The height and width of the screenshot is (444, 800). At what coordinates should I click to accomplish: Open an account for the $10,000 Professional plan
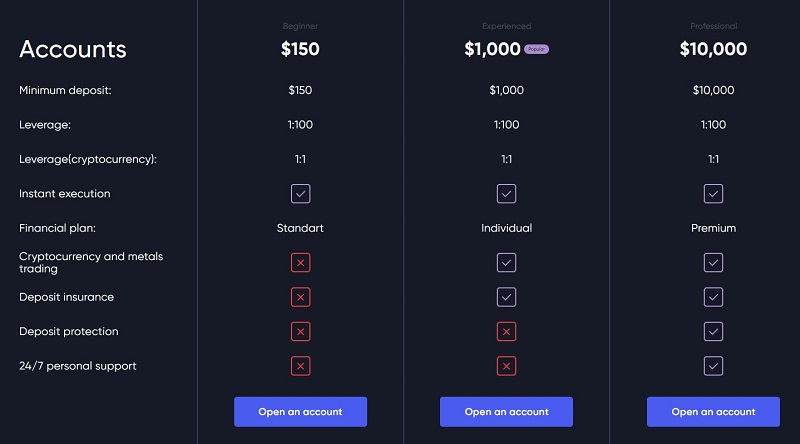[x=713, y=412]
